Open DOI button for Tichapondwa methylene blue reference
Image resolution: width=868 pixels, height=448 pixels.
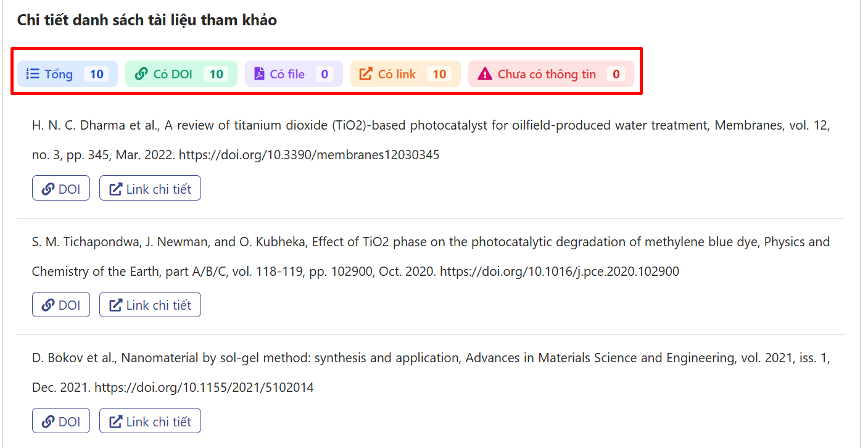pyautogui.click(x=61, y=305)
